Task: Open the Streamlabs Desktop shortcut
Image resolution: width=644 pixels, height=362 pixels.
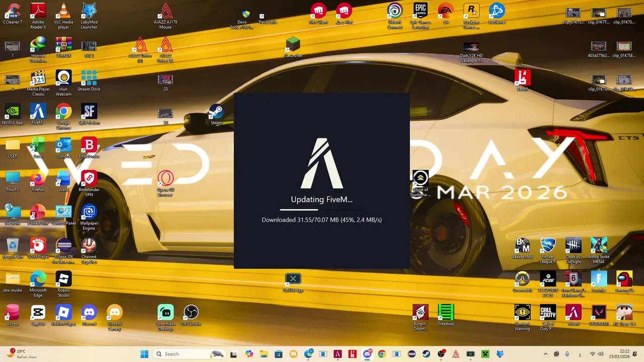Action: tap(166, 318)
